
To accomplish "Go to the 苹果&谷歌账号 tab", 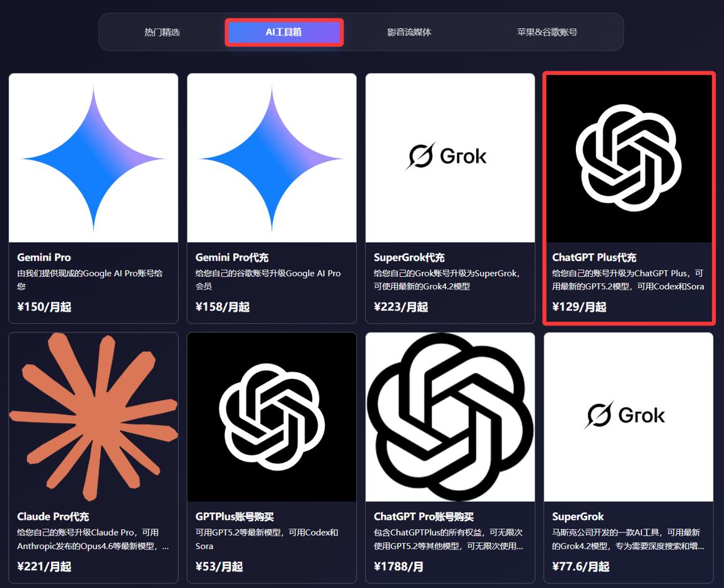I will 547,32.
